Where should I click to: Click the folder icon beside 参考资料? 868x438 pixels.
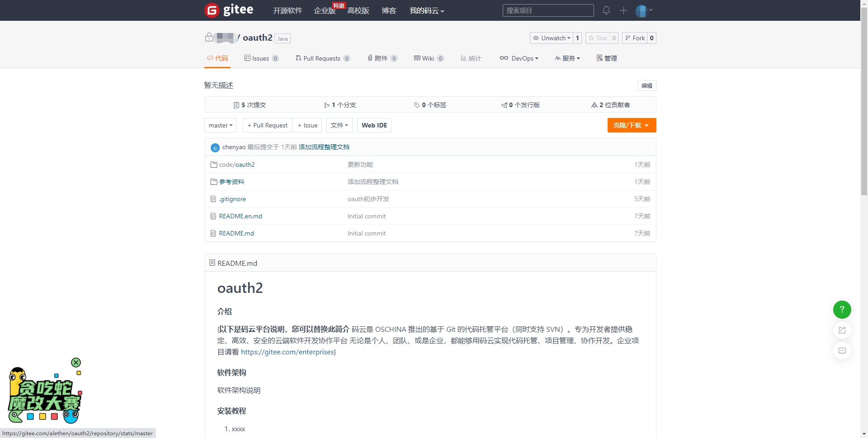213,181
